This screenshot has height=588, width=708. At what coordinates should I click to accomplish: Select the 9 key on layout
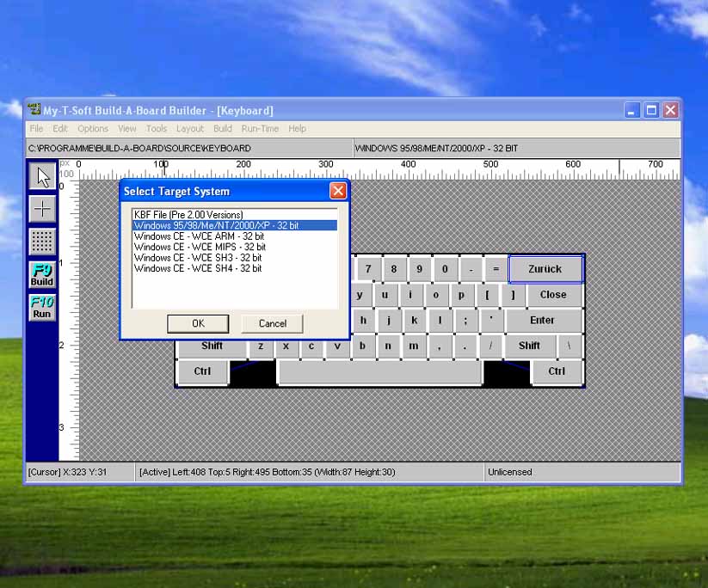[420, 269]
